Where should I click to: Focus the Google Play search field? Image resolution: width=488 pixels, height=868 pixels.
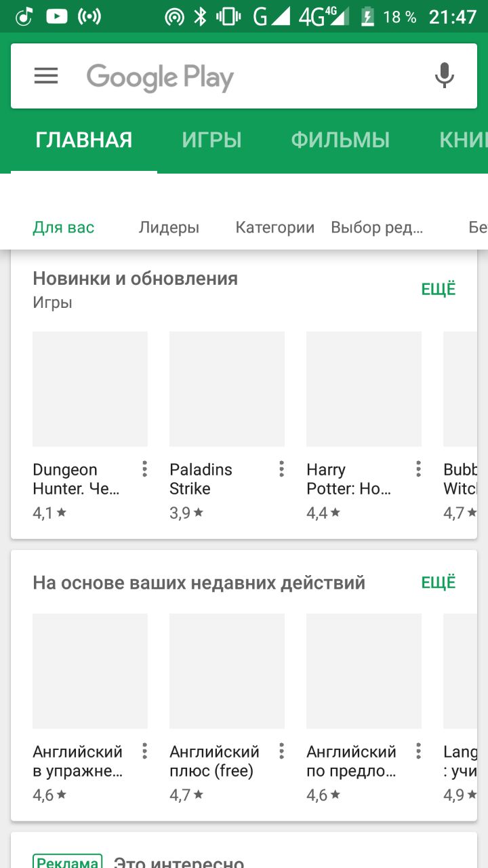(244, 76)
